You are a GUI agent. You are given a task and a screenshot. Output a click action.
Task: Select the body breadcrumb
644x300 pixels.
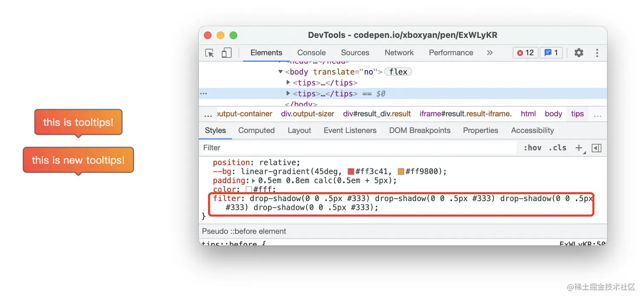(x=553, y=114)
